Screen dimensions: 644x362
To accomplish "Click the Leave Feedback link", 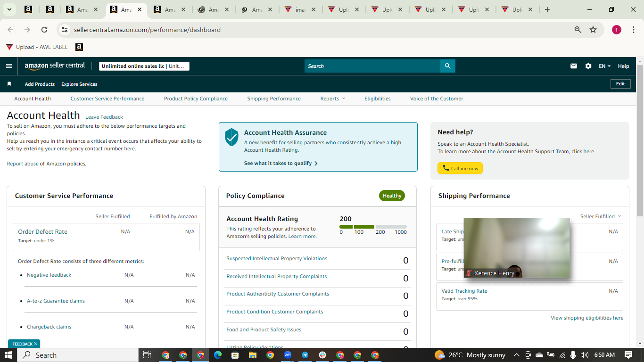I will 104,117.
